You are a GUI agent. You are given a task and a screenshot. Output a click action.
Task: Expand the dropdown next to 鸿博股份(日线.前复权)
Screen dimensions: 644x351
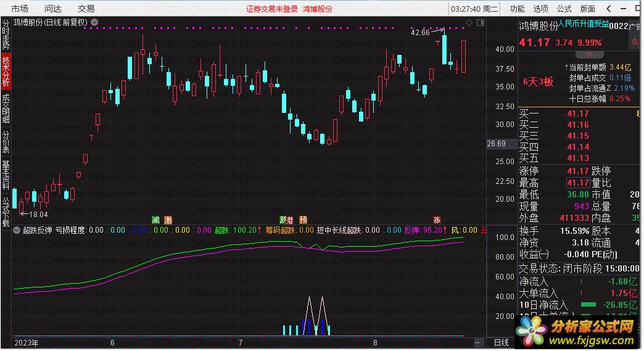click(94, 22)
